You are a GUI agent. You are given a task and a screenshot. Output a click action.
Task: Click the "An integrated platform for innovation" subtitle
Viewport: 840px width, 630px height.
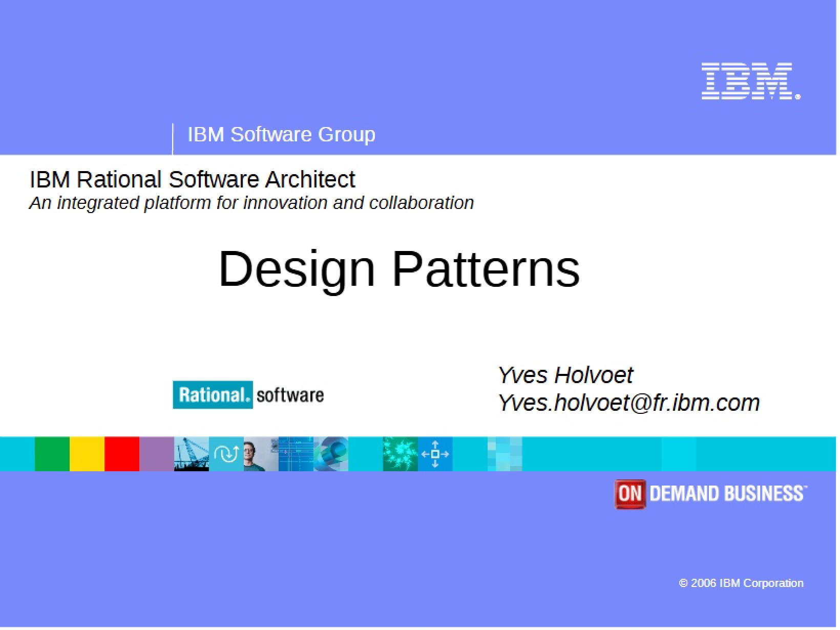pyautogui.click(x=251, y=203)
